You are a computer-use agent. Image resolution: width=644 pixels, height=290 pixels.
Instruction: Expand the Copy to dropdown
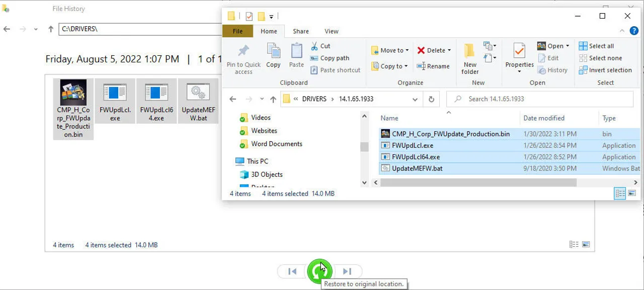406,66
